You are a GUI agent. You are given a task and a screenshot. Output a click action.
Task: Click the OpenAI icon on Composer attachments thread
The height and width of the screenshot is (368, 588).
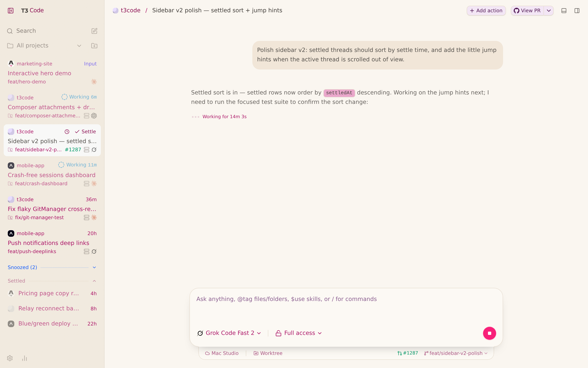tap(94, 116)
